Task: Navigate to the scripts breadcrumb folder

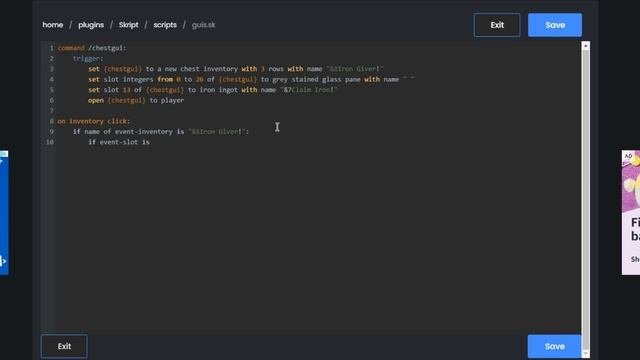Action: (165, 25)
